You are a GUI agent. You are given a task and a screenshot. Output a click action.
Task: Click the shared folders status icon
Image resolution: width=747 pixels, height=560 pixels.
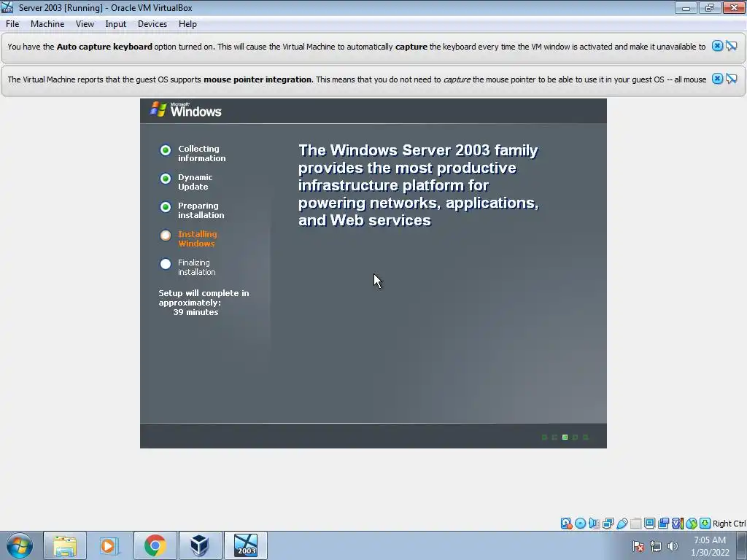[635, 524]
